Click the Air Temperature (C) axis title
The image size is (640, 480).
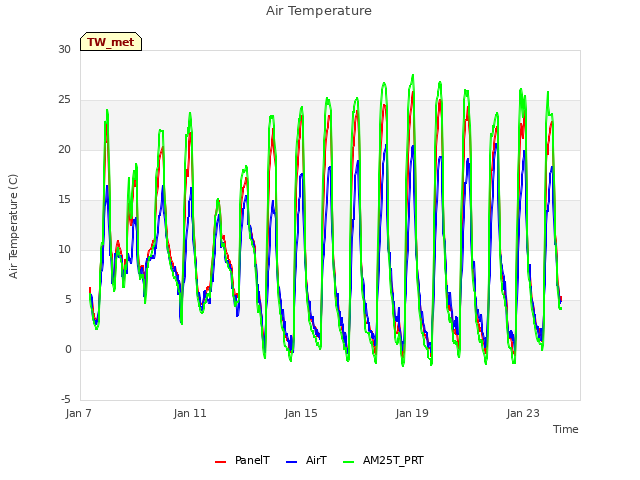(x=13, y=226)
